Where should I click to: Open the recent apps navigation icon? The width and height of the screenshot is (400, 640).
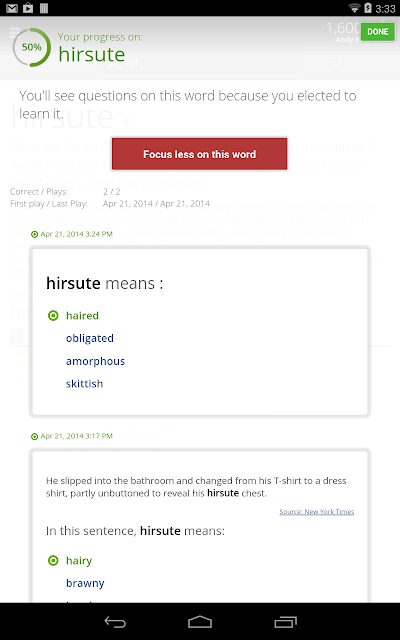pos(285,622)
